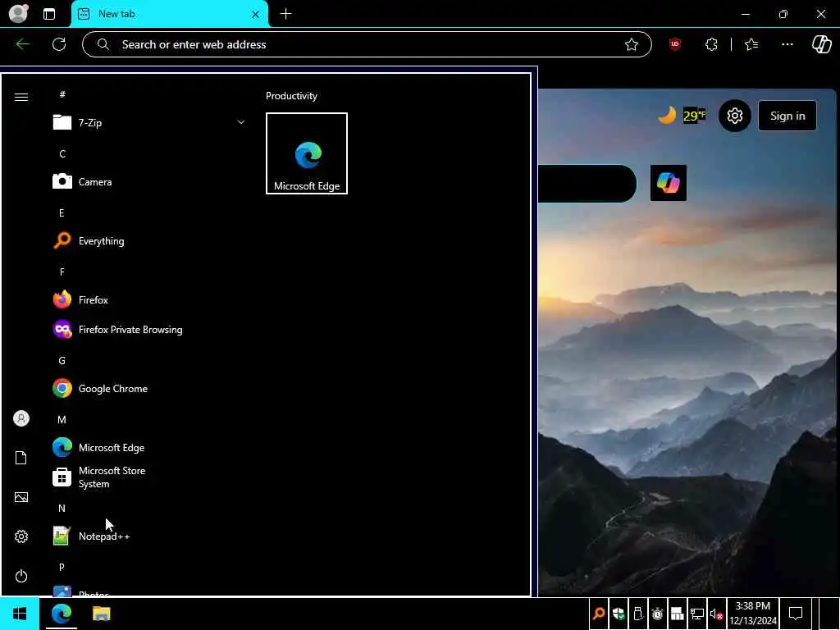This screenshot has width=840, height=630.
Task: Open the clock utility tray icon
Action: coord(657,614)
